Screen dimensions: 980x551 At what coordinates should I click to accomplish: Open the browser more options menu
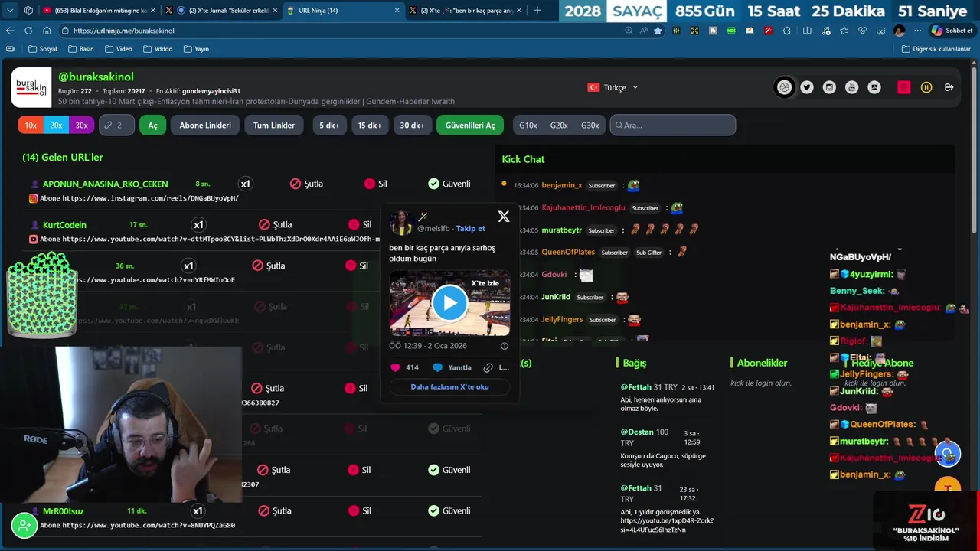[917, 31]
